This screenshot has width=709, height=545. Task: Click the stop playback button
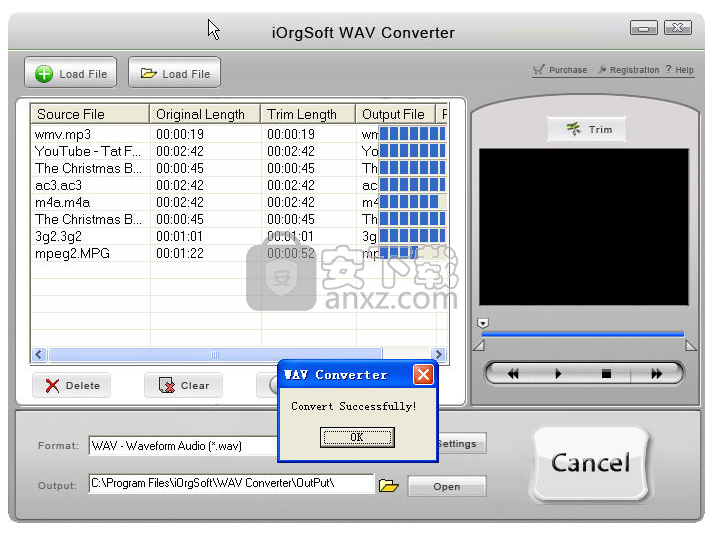point(606,374)
